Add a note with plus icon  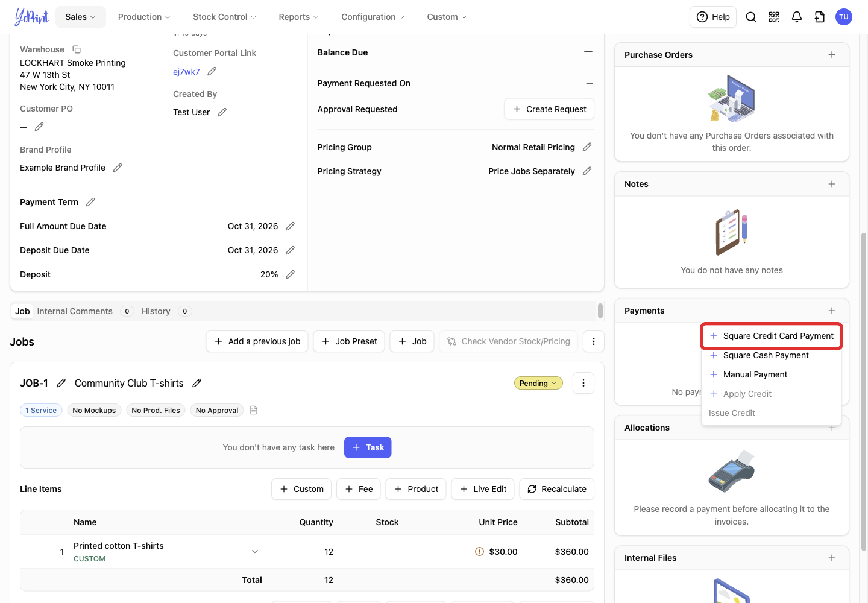[832, 184]
